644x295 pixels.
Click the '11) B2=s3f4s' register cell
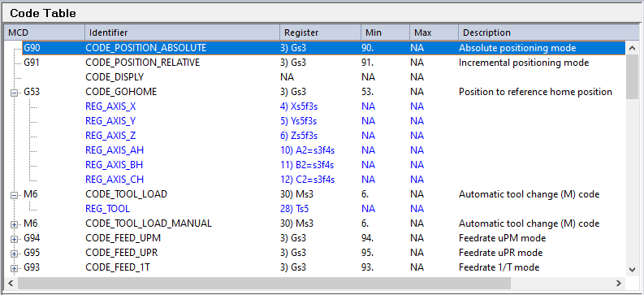(307, 165)
